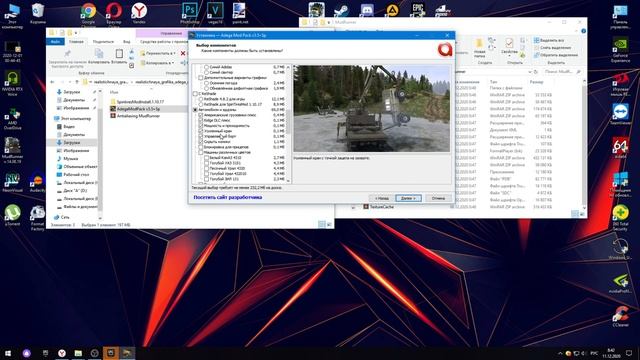This screenshot has width=640, height=360.
Task: Open File Explorer from taskbar
Action: [x=78, y=353]
